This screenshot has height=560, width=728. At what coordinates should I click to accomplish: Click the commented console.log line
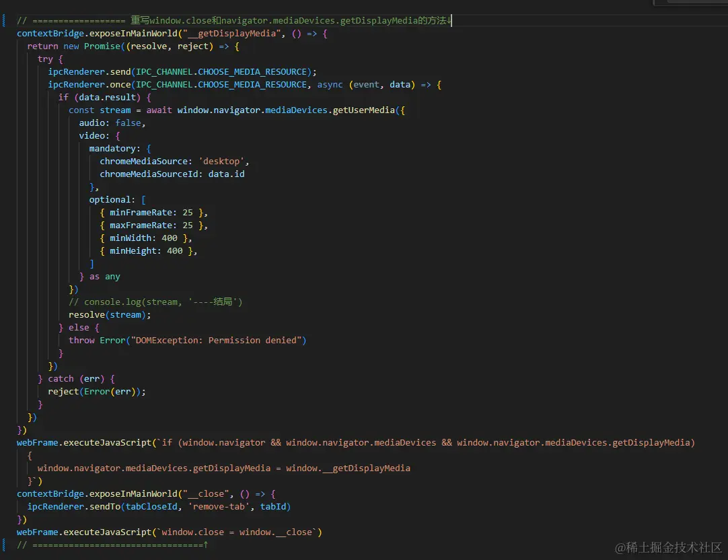pyautogui.click(x=155, y=302)
